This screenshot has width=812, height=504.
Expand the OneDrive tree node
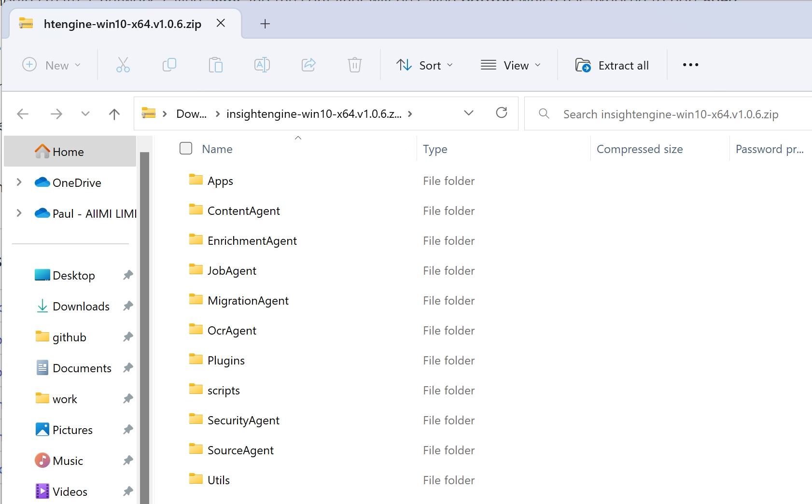pos(19,182)
